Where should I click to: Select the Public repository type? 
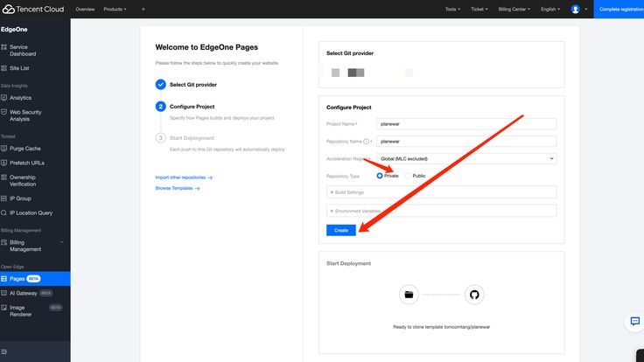pyautogui.click(x=408, y=176)
